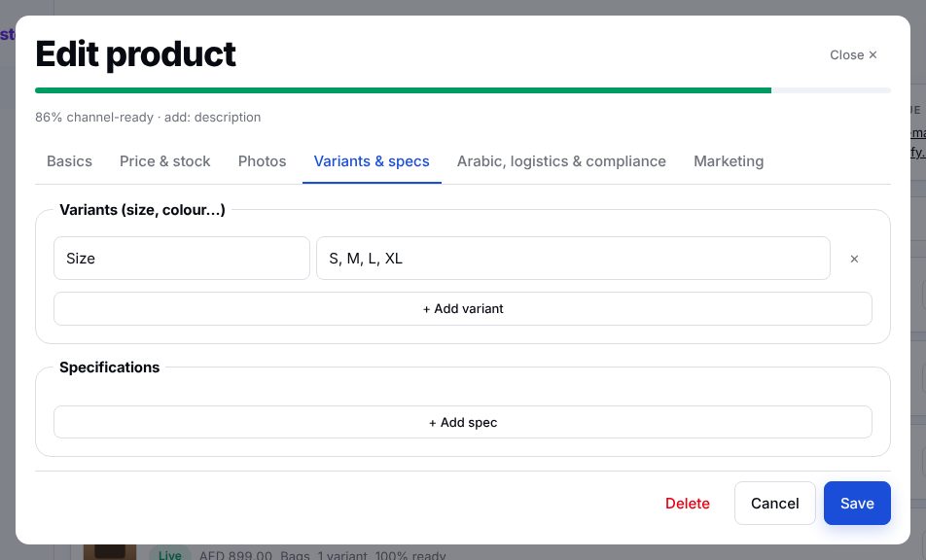
Task: Click the Specifications section label
Action: (x=109, y=367)
